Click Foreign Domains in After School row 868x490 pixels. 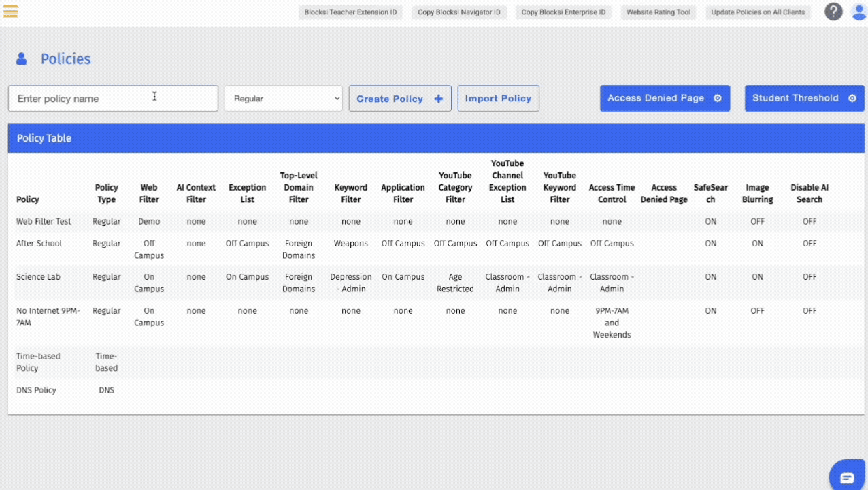[299, 249]
